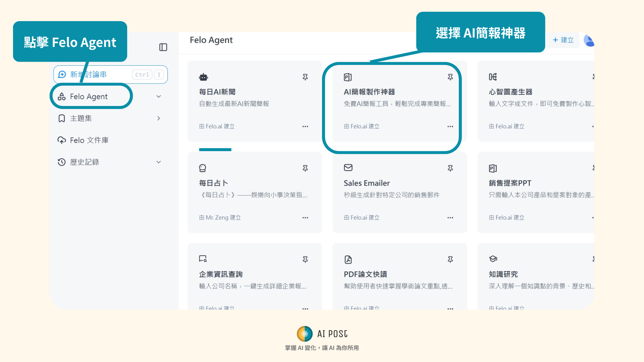This screenshot has width=644, height=362.
Task: Click the PDF file icon on PDF論文快讀 card
Action: [348, 259]
